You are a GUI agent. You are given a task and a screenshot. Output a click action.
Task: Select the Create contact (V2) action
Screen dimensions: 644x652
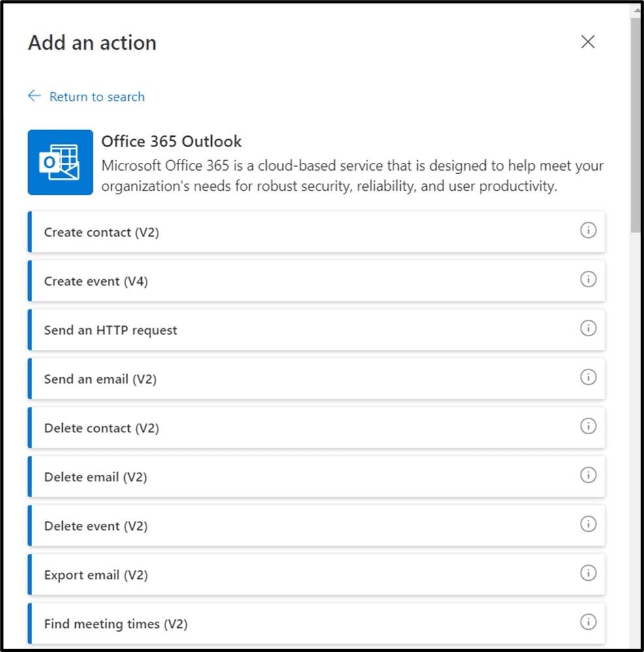(x=101, y=232)
